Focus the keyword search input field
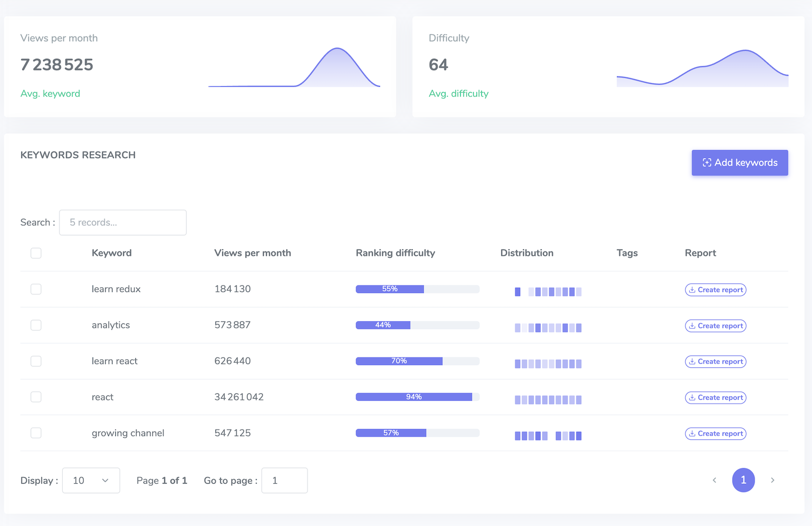 pos(123,223)
